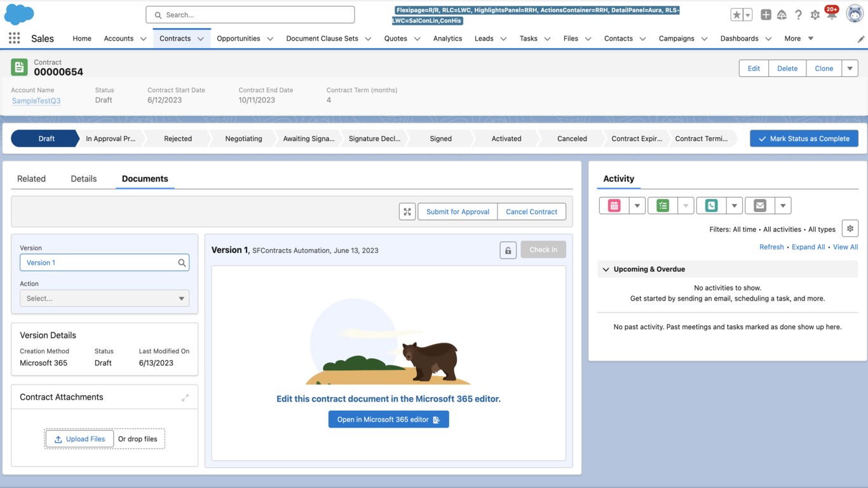Click Mark Status as Complete
Viewport: 868px width, 488px height.
[x=804, y=139]
